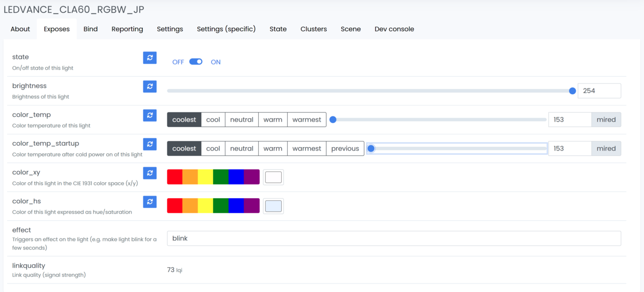
Task: Select previous option for color_temp_startup
Action: coord(345,148)
